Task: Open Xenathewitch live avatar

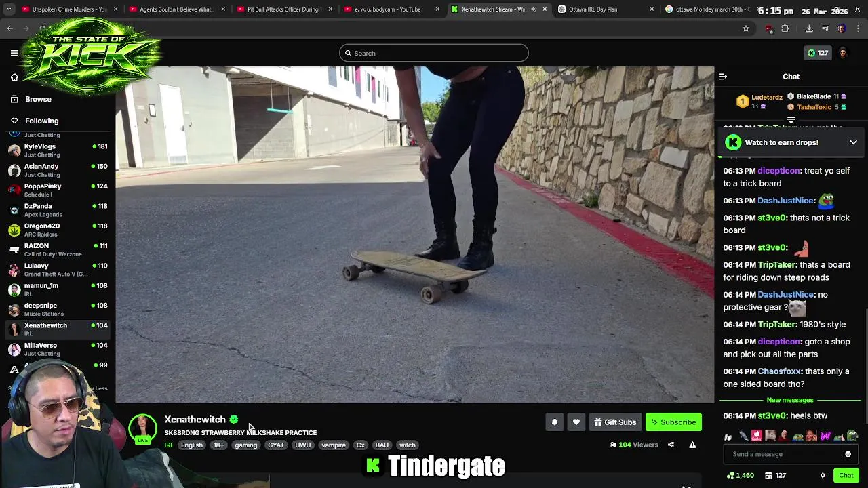Action: (x=142, y=429)
